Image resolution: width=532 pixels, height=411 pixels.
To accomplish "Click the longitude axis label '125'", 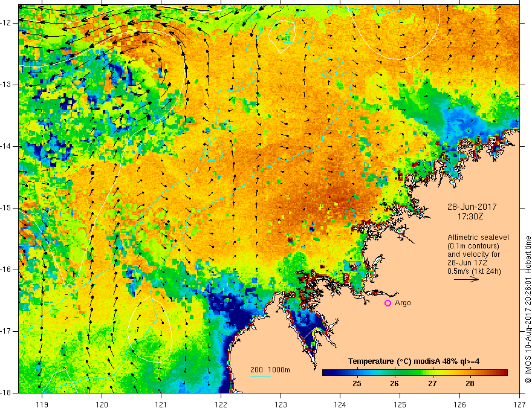I will pos(400,404).
